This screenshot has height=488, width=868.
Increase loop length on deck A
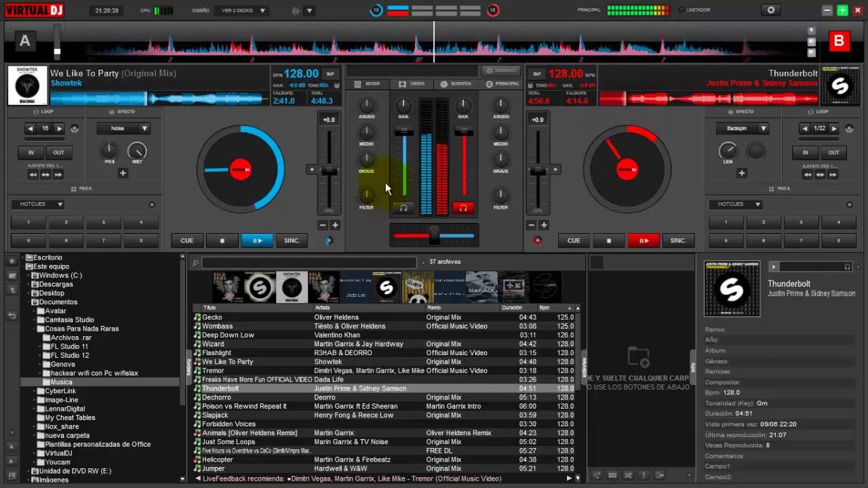(x=60, y=128)
